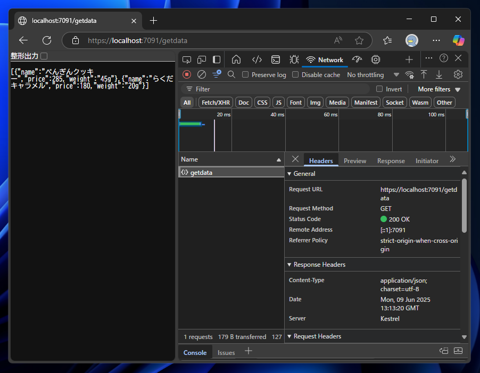The height and width of the screenshot is (373, 480).
Task: Stop recording network log
Action: [187, 75]
